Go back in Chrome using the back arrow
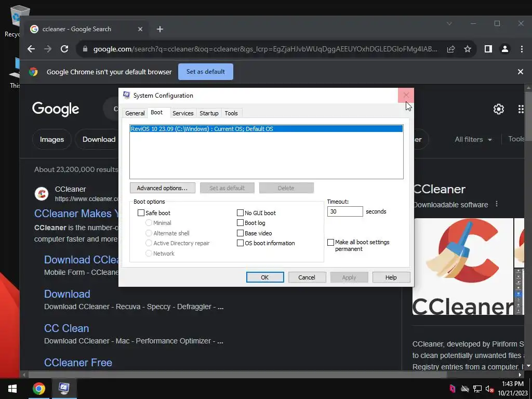 [31, 49]
